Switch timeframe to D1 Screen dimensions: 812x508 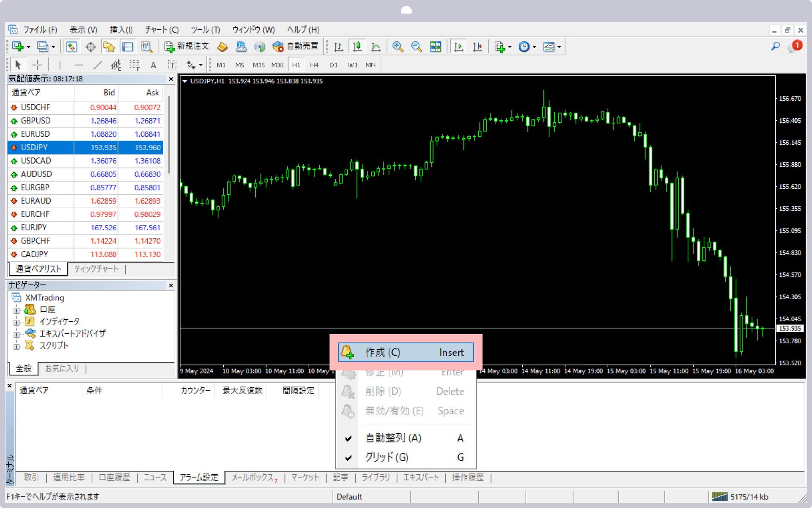click(333, 65)
